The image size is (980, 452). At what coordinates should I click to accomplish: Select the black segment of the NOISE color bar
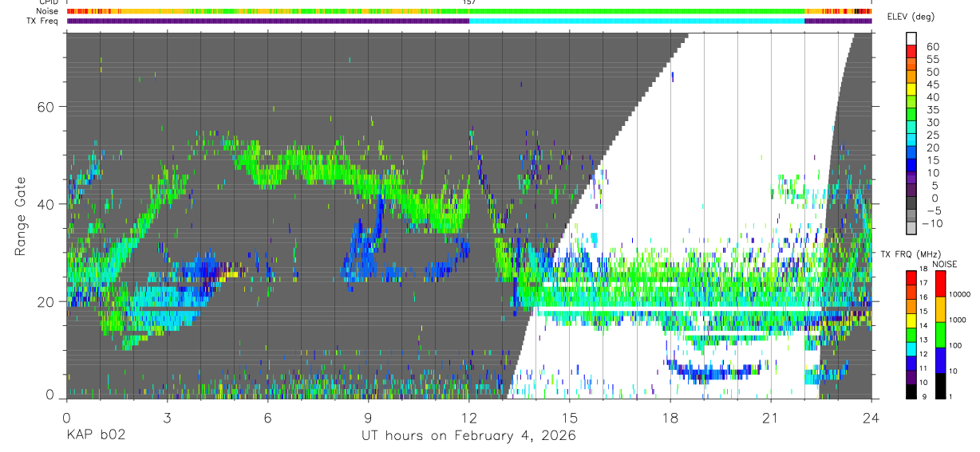[x=941, y=386]
